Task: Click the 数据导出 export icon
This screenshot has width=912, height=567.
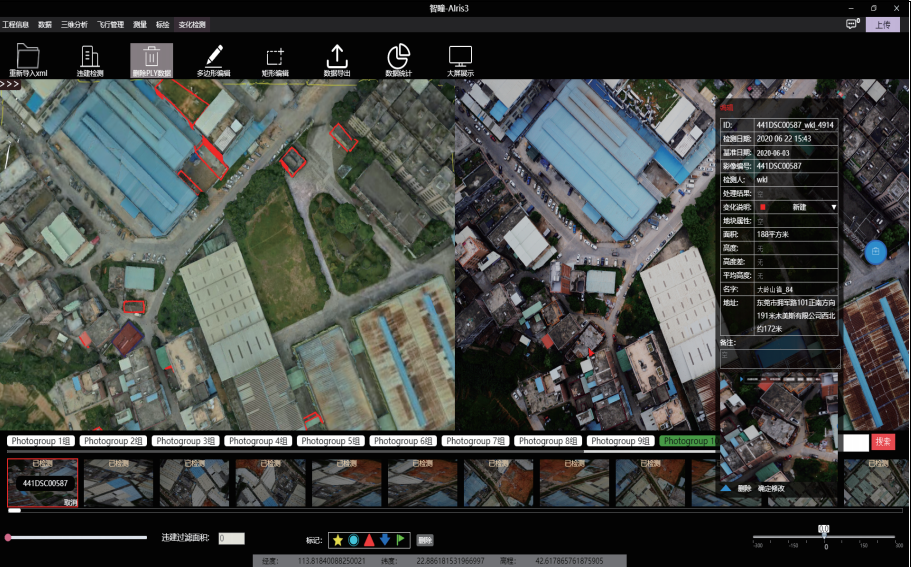Action: click(337, 56)
